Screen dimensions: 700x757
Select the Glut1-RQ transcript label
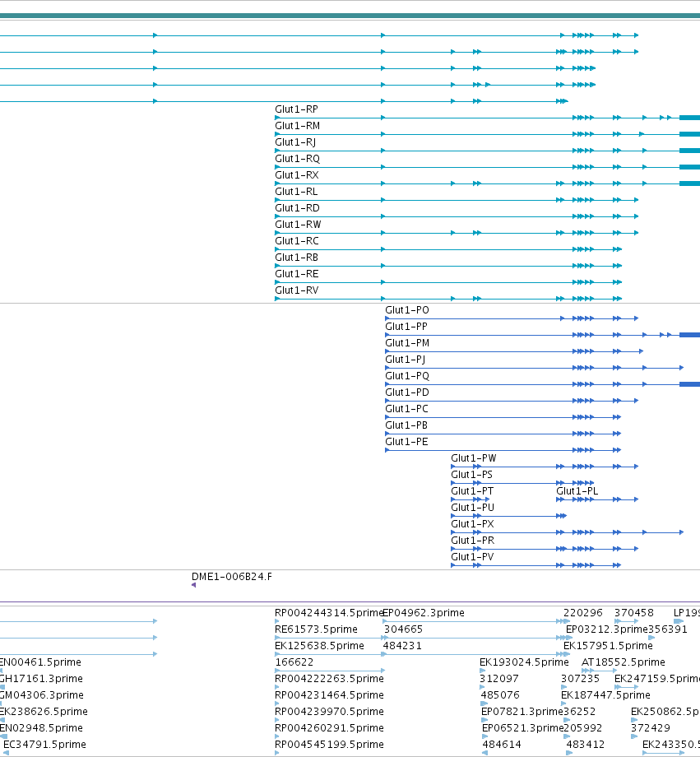click(x=298, y=159)
